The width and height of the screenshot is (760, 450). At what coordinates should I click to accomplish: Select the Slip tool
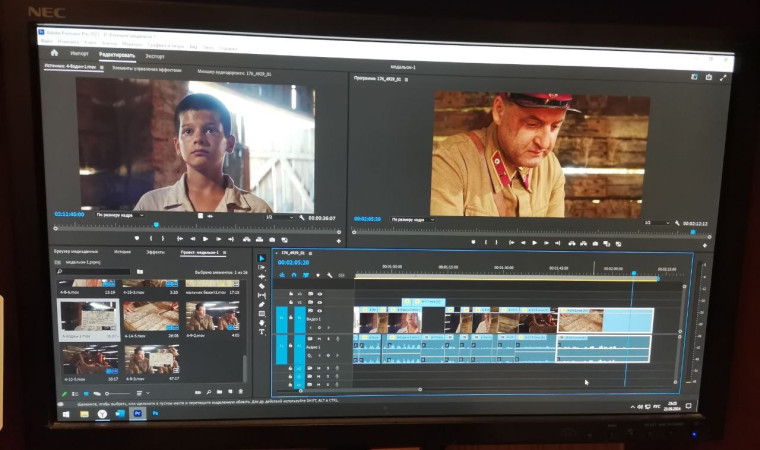(262, 295)
